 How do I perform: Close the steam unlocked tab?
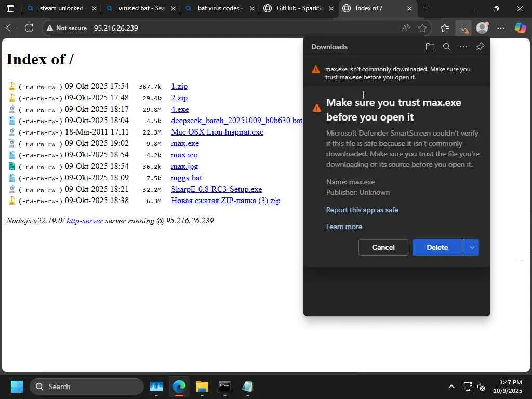coord(95,8)
